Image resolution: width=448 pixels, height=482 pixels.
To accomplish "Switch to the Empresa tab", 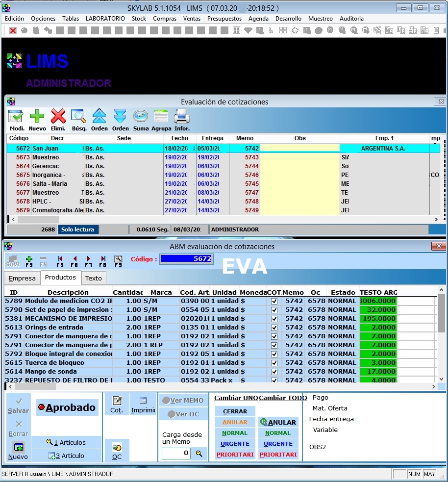I will [x=22, y=278].
